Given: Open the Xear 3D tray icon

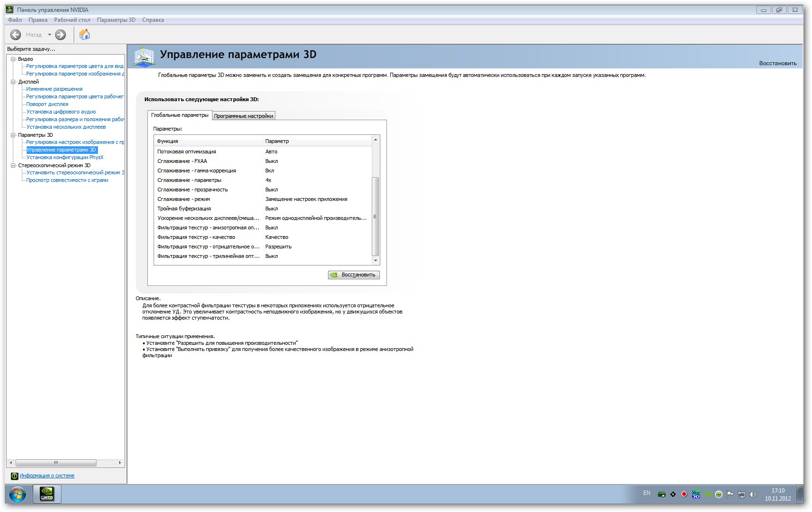Looking at the screenshot, I should (x=696, y=494).
